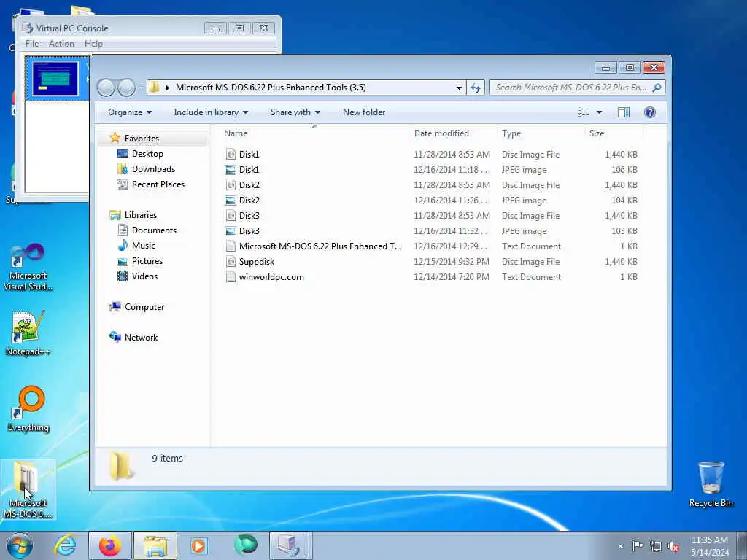Select Microsoft MS-DOS 6 desktop folder
Screen dimensions: 747x560
point(28,489)
